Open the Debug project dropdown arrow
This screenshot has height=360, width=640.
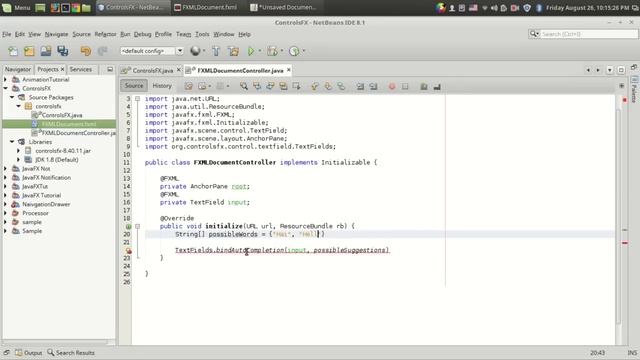[x=282, y=51]
